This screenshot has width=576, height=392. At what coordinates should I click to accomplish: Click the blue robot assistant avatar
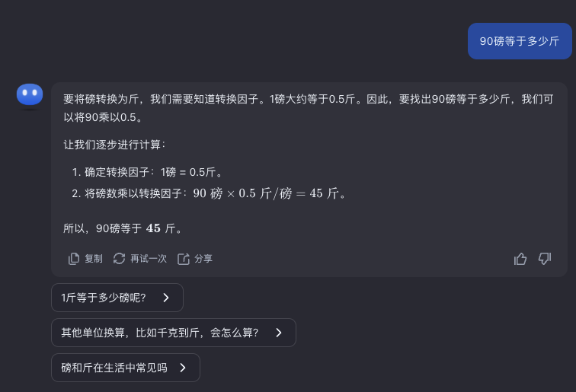(x=30, y=95)
